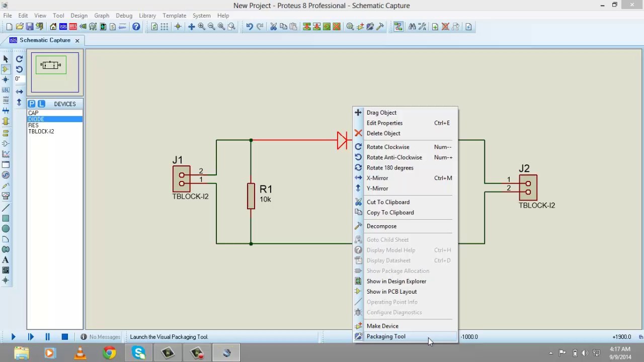This screenshot has height=362, width=644.
Task: Choose Make Device from context menu
Action: point(405,326)
